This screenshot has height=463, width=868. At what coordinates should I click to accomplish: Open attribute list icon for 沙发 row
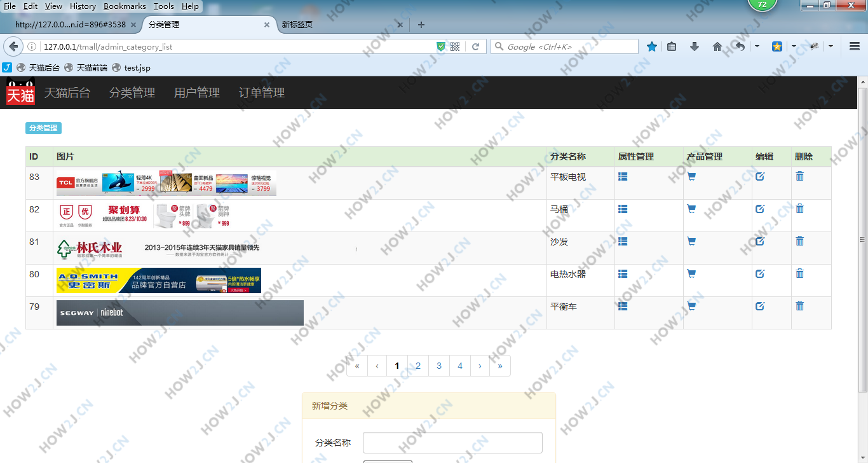623,241
